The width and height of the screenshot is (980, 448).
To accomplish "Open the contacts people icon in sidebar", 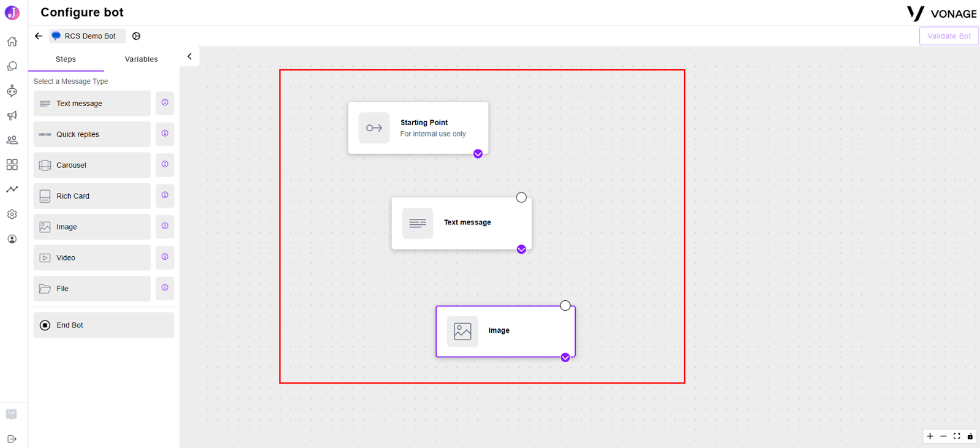I will click(x=12, y=140).
